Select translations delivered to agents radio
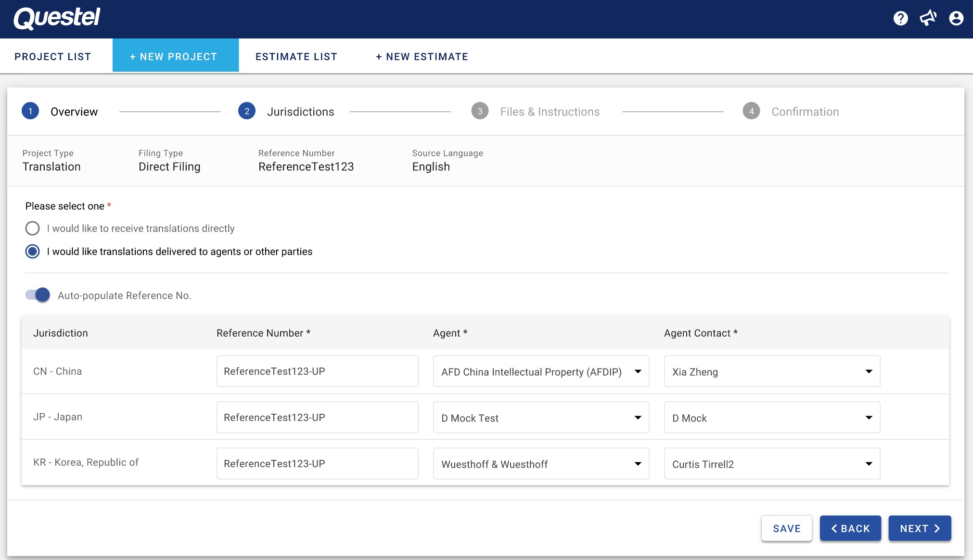This screenshot has width=973, height=560. point(33,251)
